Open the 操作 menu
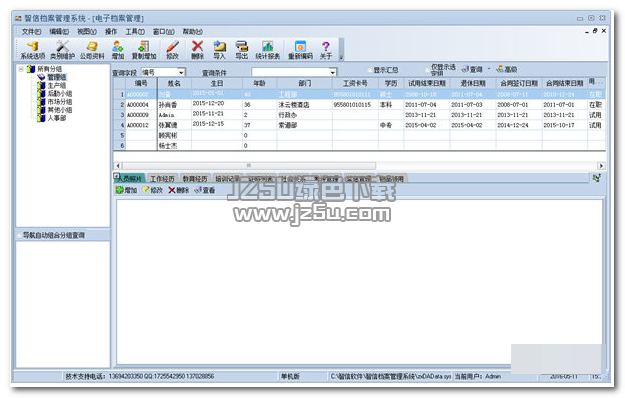The height and width of the screenshot is (398, 625). 111,31
